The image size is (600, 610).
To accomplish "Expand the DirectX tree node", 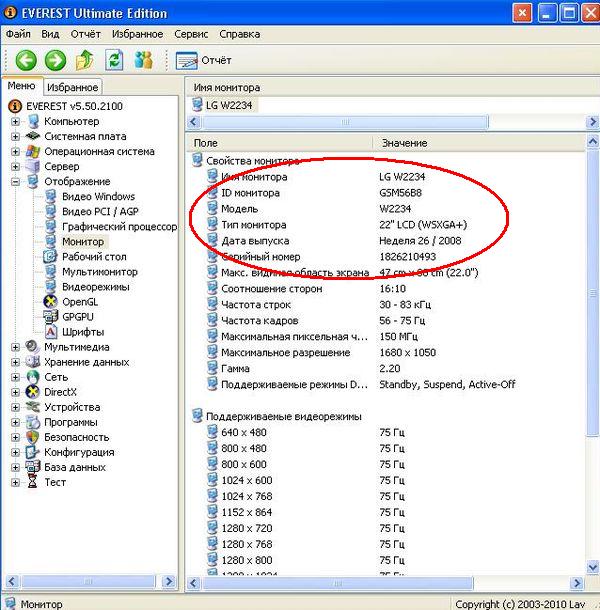I will (16, 393).
